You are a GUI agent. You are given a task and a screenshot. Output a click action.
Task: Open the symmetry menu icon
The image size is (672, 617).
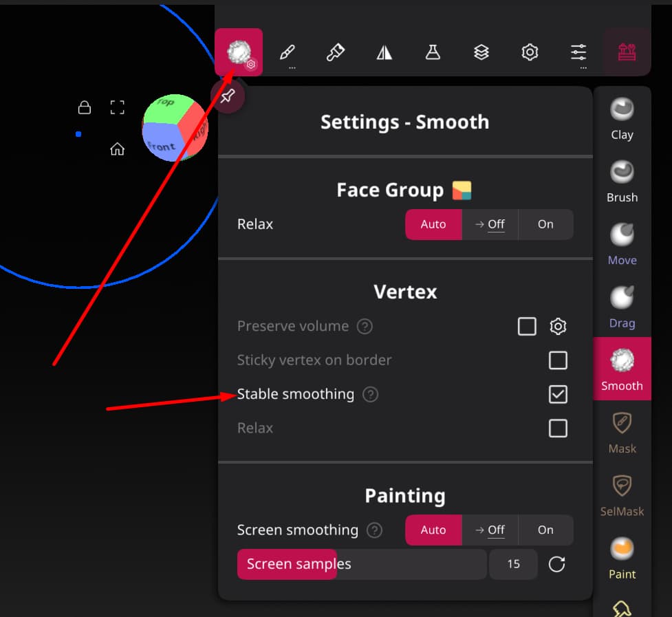(x=384, y=52)
